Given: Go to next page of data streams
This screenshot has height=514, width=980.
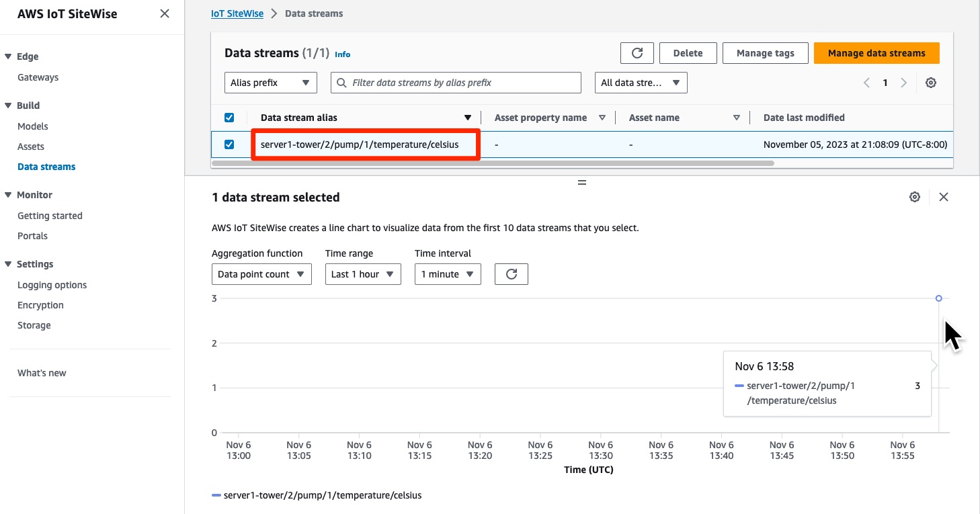Looking at the screenshot, I should pos(903,83).
